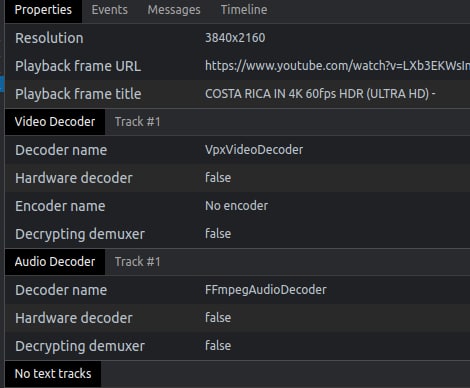470x388 pixels.
Task: Click the YouTube playback frame URL value
Action: coord(337,66)
